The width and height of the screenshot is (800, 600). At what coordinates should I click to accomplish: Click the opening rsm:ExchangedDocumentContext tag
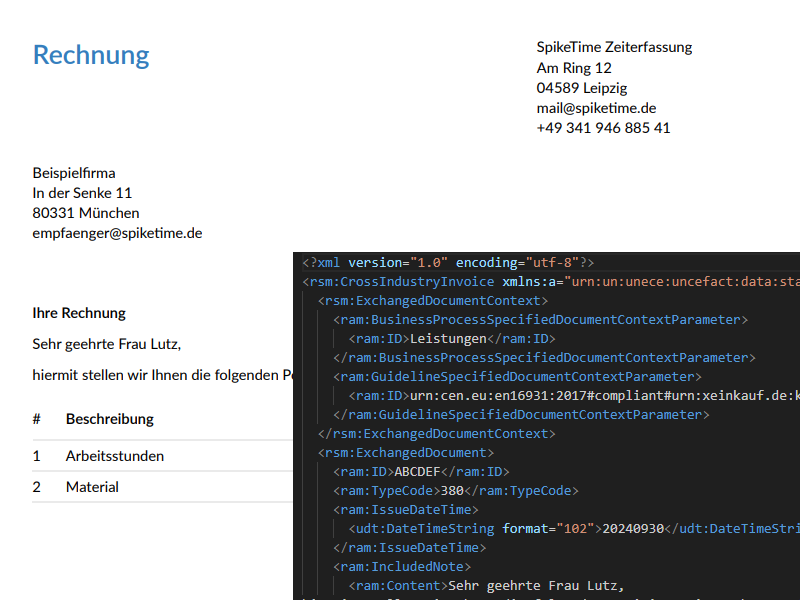pyautogui.click(x=433, y=301)
